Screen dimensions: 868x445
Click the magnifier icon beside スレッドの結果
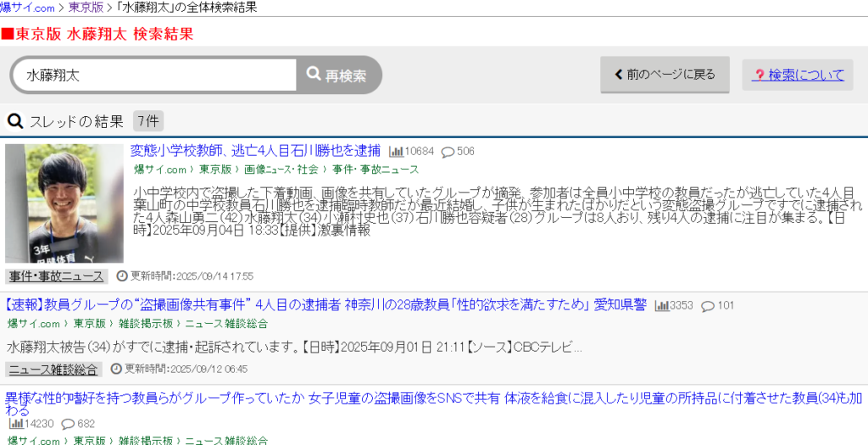(14, 121)
